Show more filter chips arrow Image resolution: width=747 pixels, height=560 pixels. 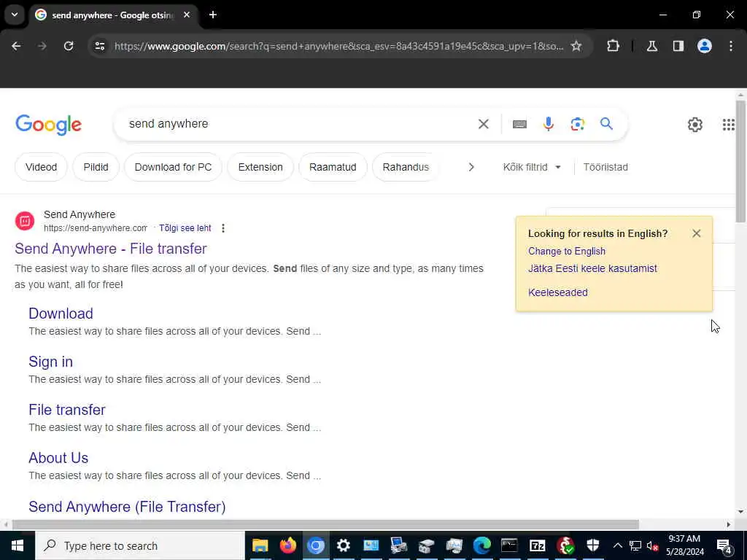pos(471,167)
